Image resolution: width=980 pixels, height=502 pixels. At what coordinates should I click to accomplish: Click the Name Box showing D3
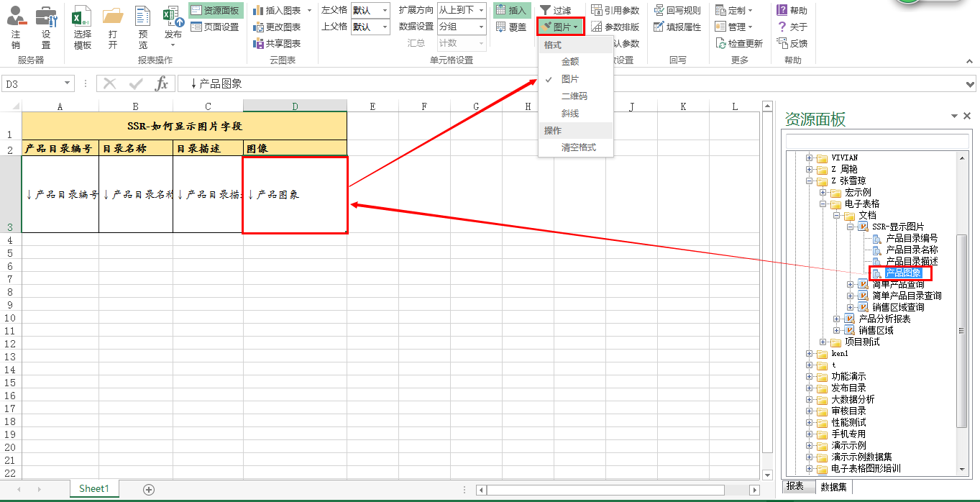tap(37, 83)
